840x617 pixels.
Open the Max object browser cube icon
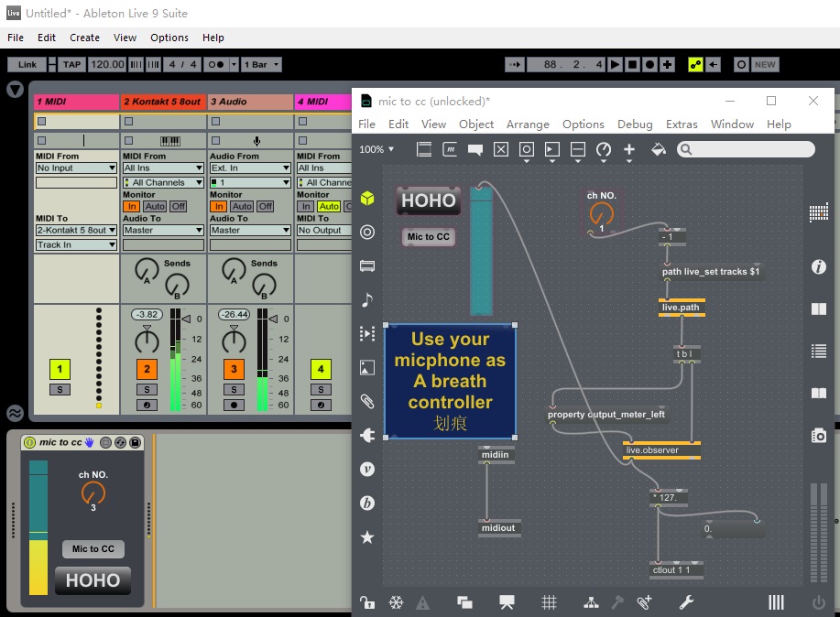tap(367, 199)
